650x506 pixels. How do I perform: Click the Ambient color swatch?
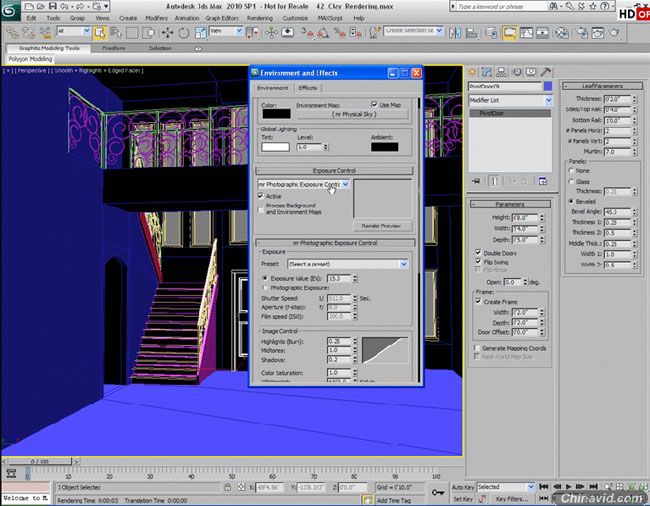[385, 147]
